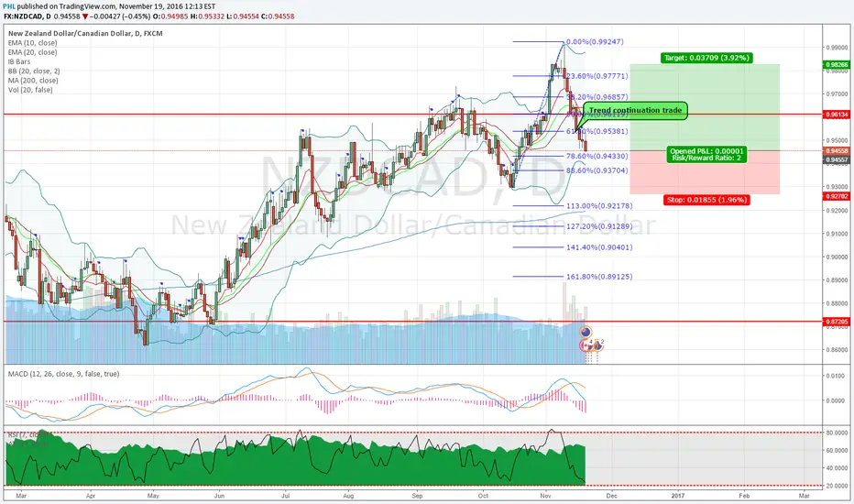The width and height of the screenshot is (854, 504).
Task: Click the C:0.94558 close value in header
Action: 278,16
